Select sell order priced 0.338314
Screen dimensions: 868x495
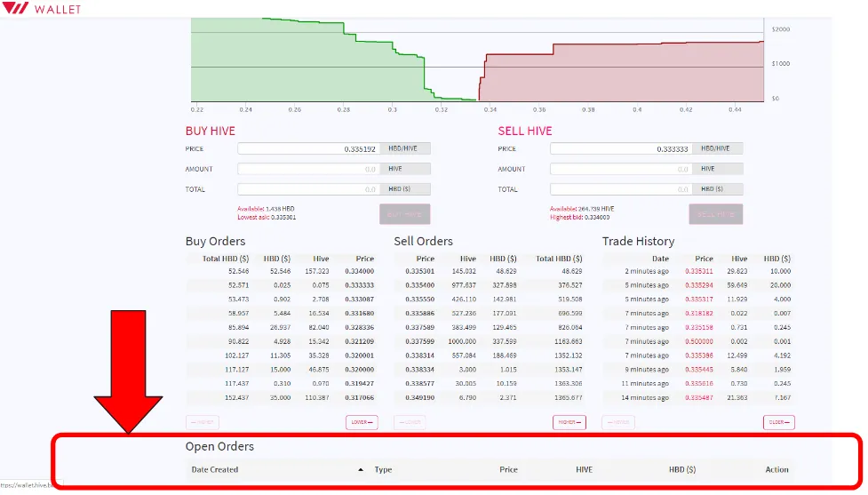click(x=490, y=355)
